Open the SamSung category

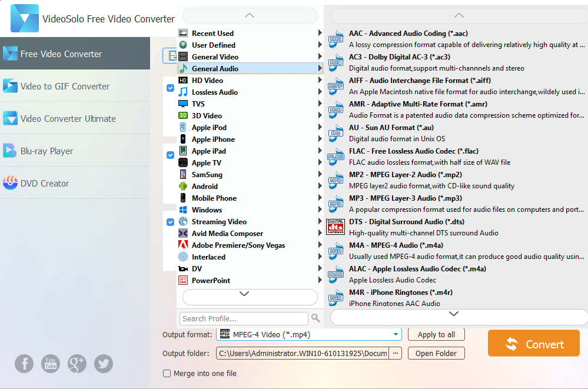click(250, 174)
